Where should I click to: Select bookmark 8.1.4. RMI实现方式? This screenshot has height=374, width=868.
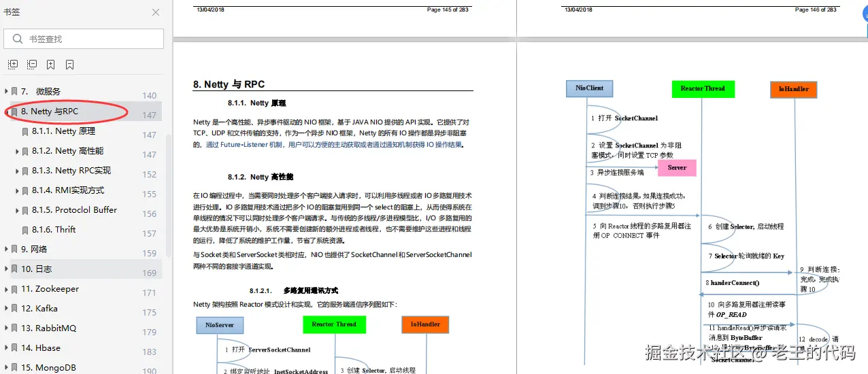coord(68,190)
